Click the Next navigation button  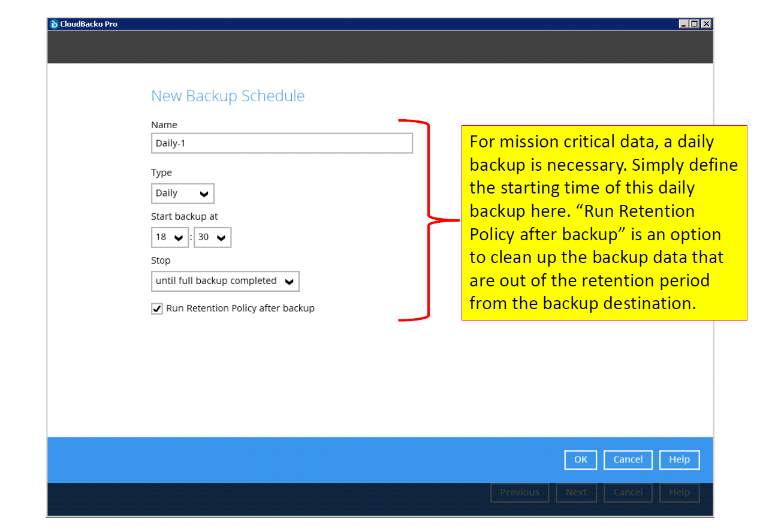coord(576,492)
